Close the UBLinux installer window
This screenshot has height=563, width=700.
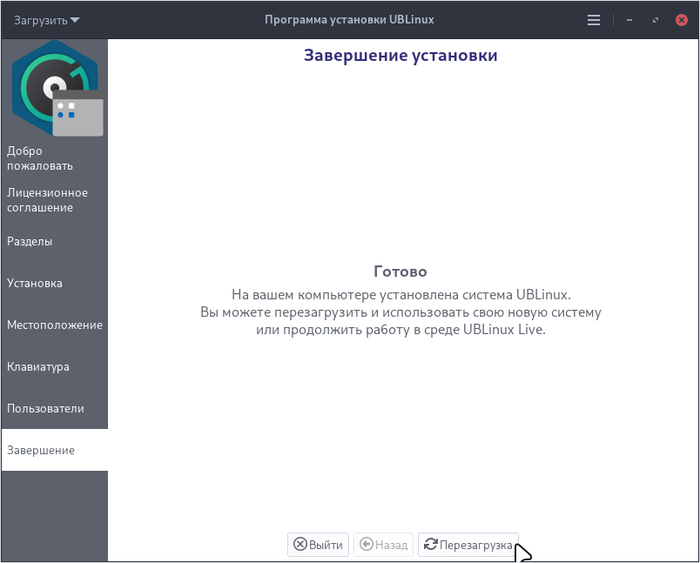click(x=681, y=19)
